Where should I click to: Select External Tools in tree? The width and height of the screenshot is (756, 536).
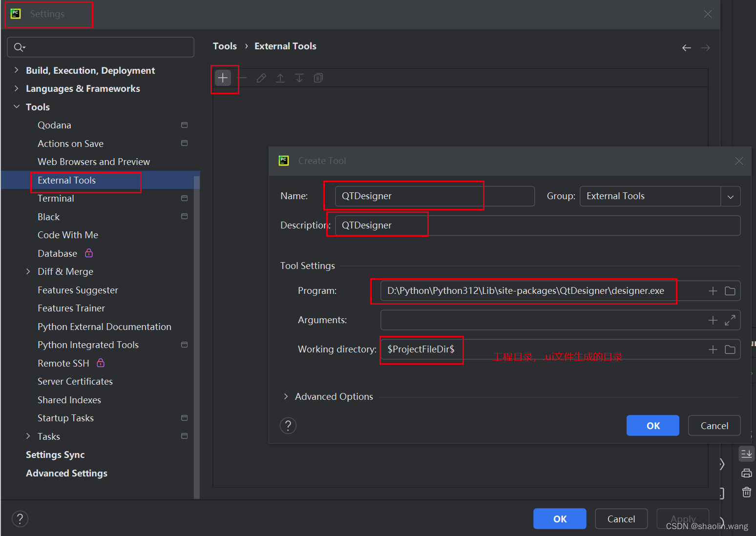pyautogui.click(x=66, y=180)
